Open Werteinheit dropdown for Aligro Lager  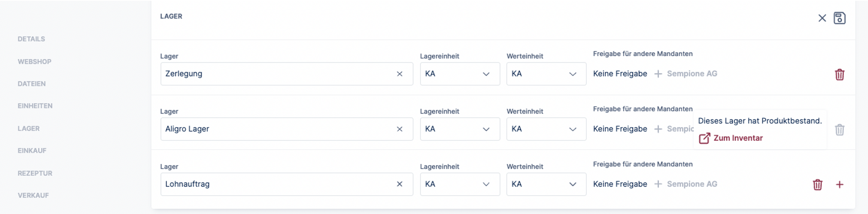[x=546, y=129]
